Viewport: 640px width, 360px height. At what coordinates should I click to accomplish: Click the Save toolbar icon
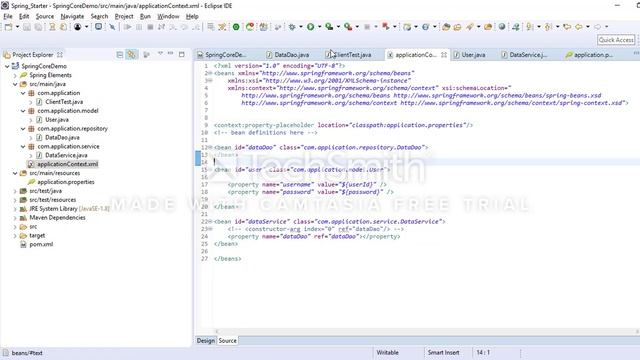27,27
